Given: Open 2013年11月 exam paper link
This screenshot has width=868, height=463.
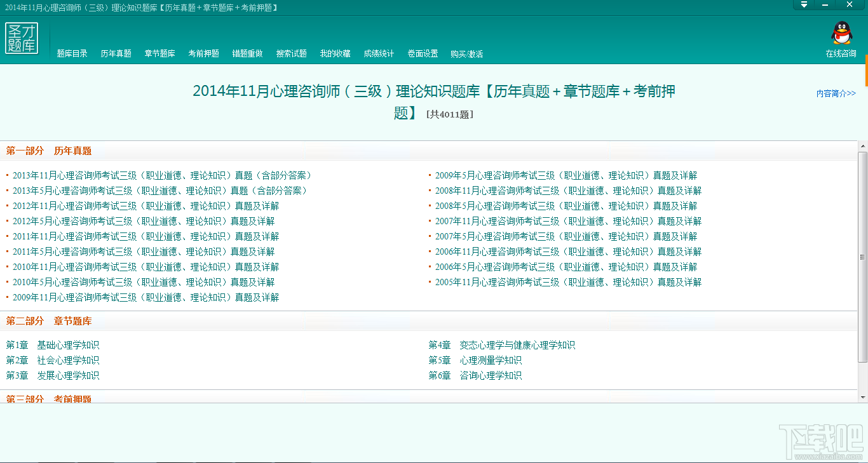Looking at the screenshot, I should click(x=162, y=175).
